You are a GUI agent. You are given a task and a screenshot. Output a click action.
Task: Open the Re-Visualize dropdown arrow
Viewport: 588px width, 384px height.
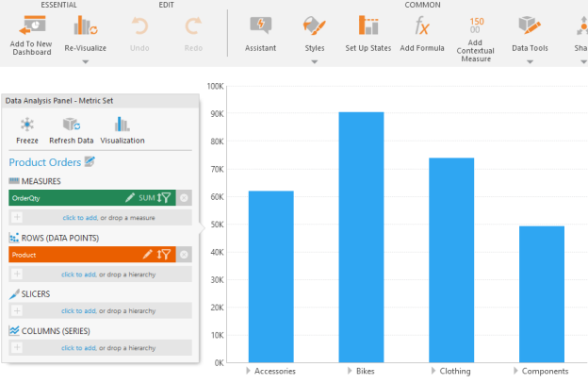[85, 62]
